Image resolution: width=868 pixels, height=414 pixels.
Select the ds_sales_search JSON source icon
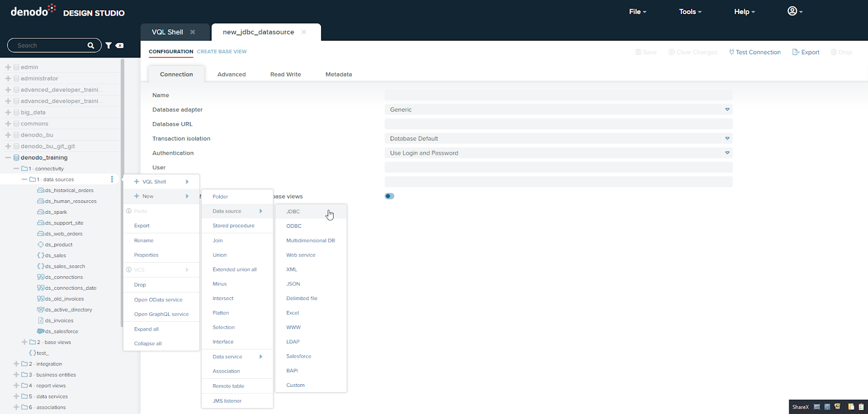point(41,266)
